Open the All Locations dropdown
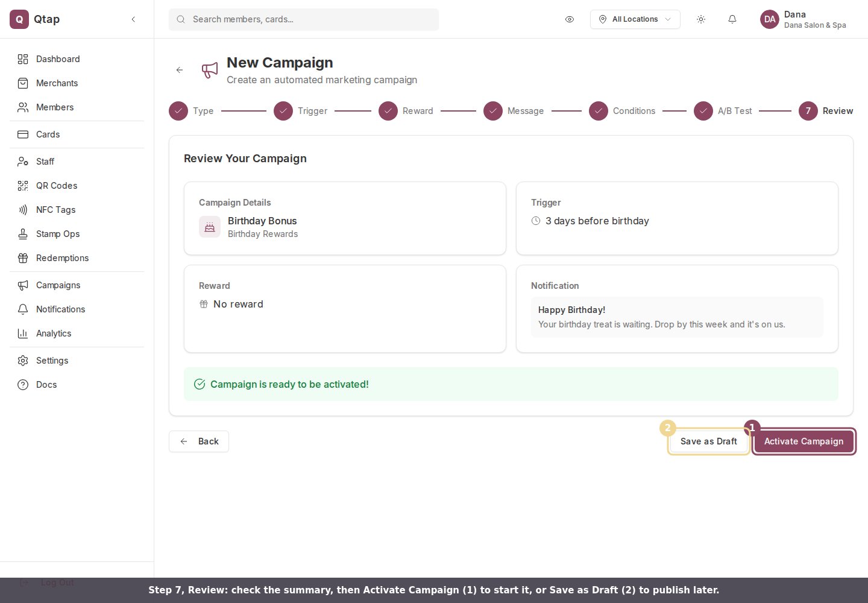The image size is (868, 603). coord(635,19)
